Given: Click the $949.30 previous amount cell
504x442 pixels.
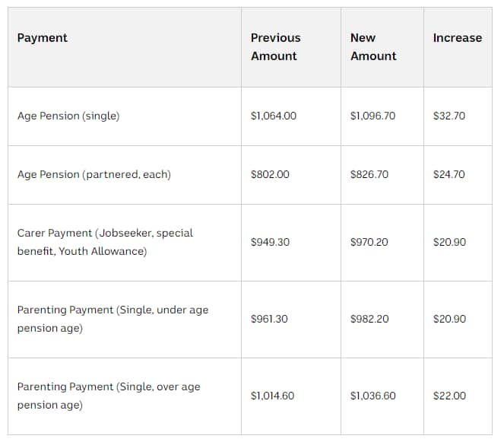Looking at the screenshot, I should pyautogui.click(x=270, y=242).
